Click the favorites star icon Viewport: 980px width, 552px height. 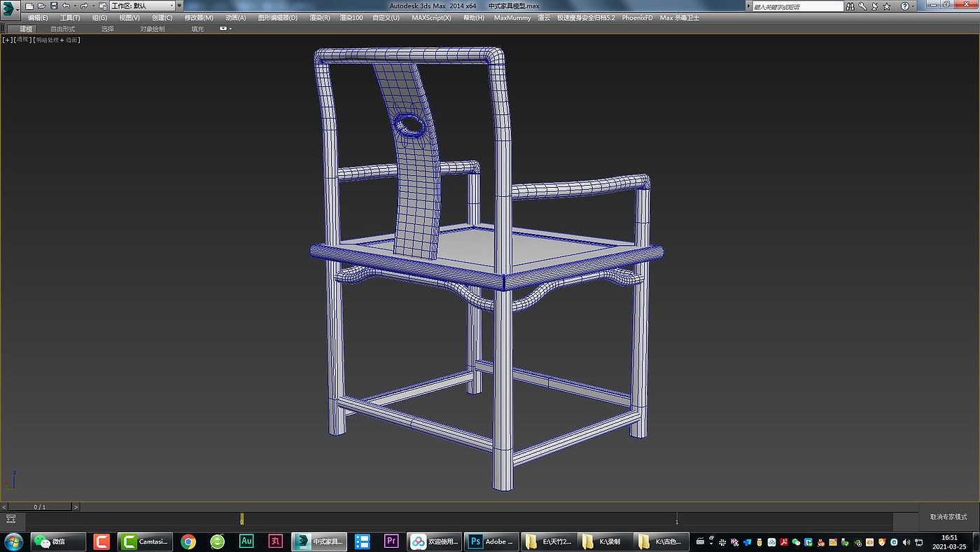(x=887, y=6)
